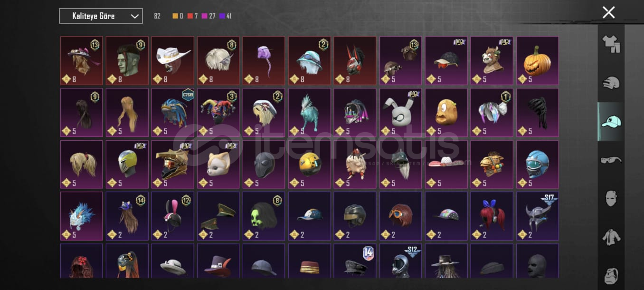Select the green Frankenstein head item
This screenshot has height=290, width=644.
point(127,61)
